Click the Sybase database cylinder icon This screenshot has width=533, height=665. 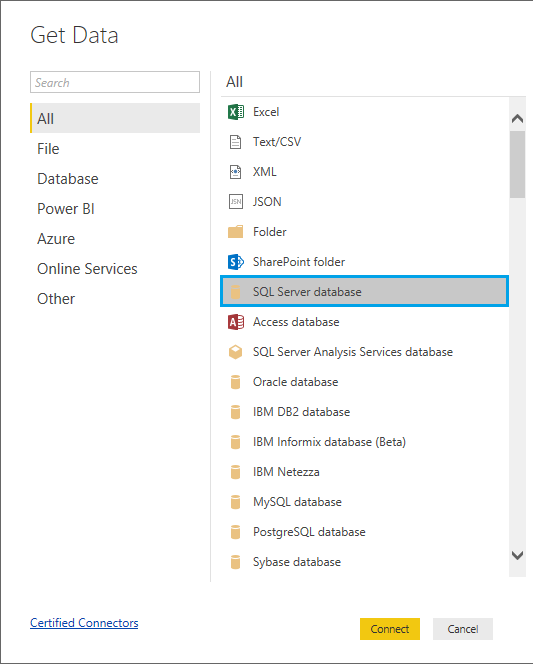click(235, 562)
